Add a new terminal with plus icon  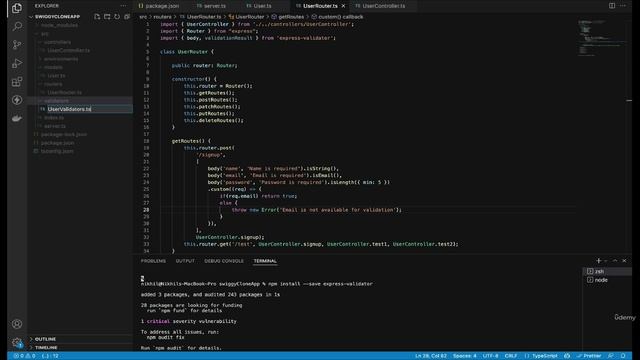pyautogui.click(x=598, y=260)
